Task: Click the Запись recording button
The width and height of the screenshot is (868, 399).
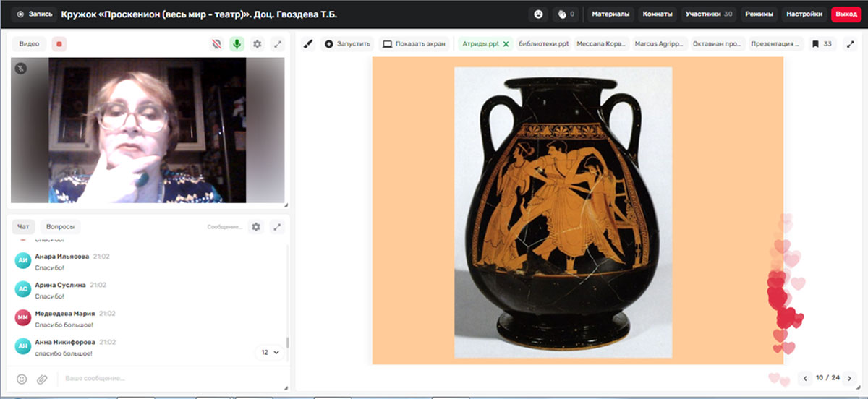Action: (x=33, y=14)
